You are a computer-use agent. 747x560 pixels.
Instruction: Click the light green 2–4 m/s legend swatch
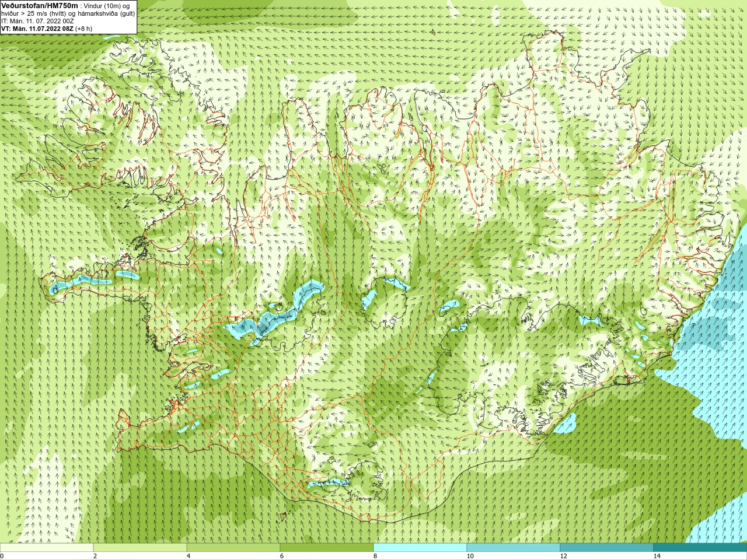[x=140, y=548]
